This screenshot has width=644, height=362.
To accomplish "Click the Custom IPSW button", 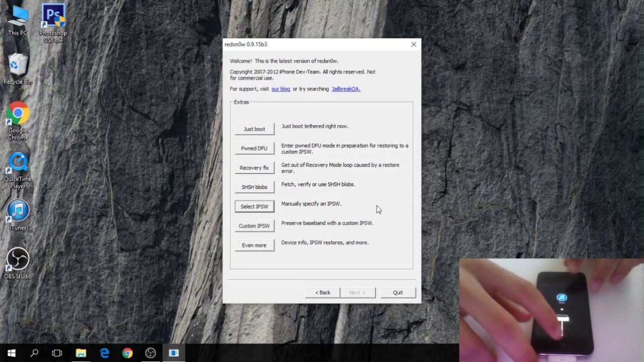I will pyautogui.click(x=254, y=226).
